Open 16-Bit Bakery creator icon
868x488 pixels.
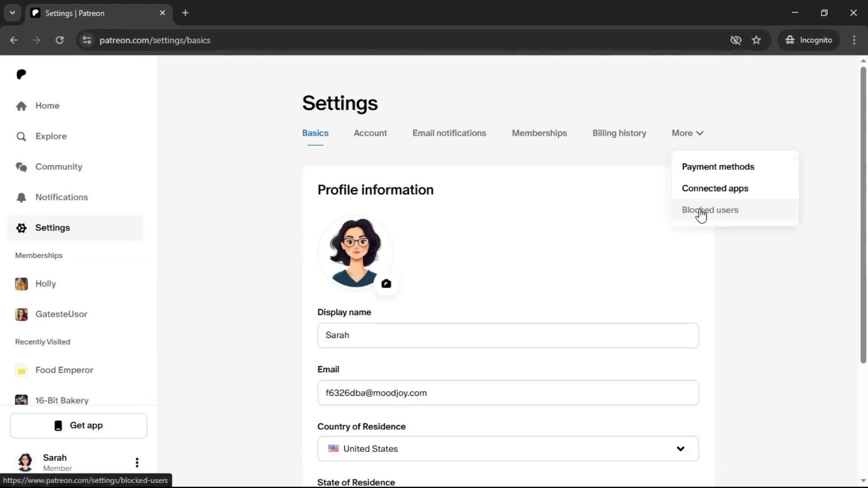click(21, 400)
